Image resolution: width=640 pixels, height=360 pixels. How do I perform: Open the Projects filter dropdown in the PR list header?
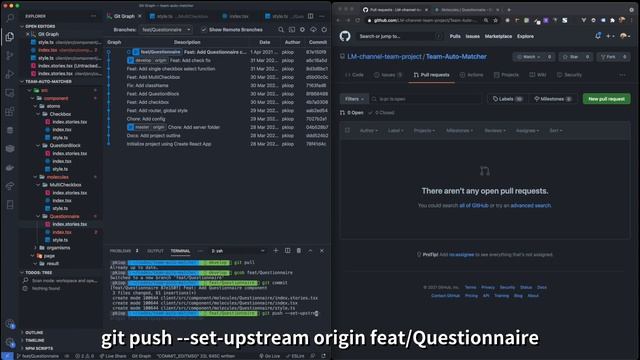(x=424, y=131)
